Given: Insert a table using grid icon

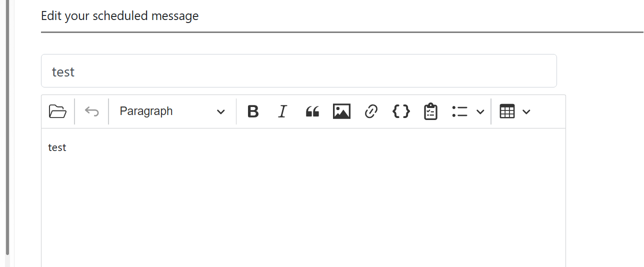Looking at the screenshot, I should click(507, 111).
